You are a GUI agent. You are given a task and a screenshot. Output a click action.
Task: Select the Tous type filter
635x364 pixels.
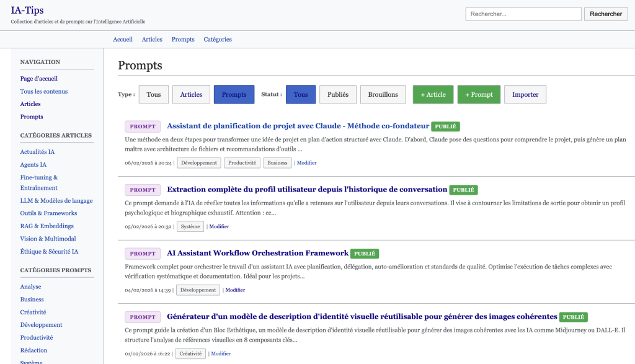point(153,94)
